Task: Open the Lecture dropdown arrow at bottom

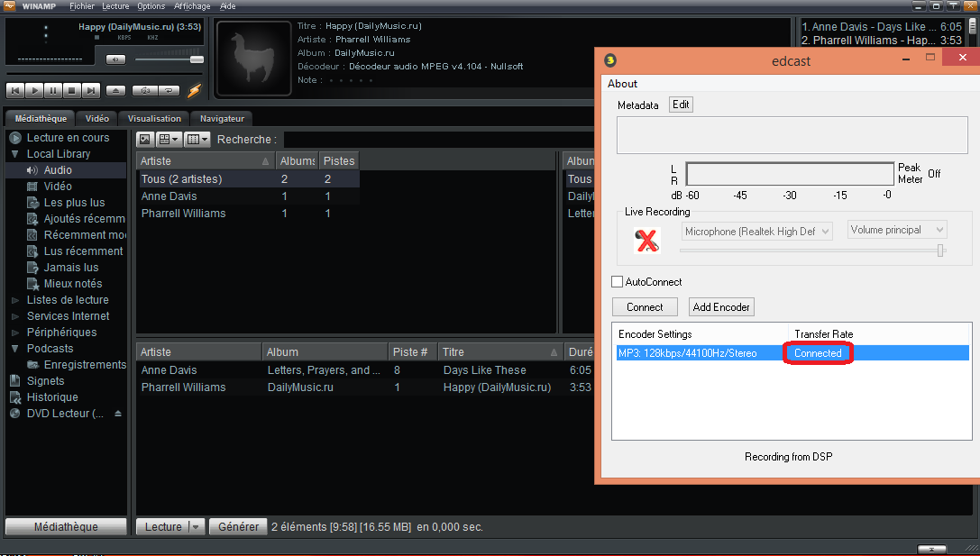Action: tap(196, 527)
